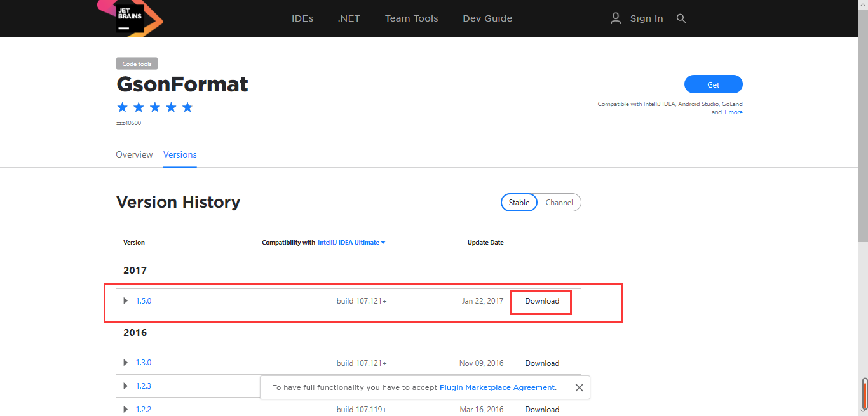
Task: Click the Code tools category tag
Action: [137, 64]
